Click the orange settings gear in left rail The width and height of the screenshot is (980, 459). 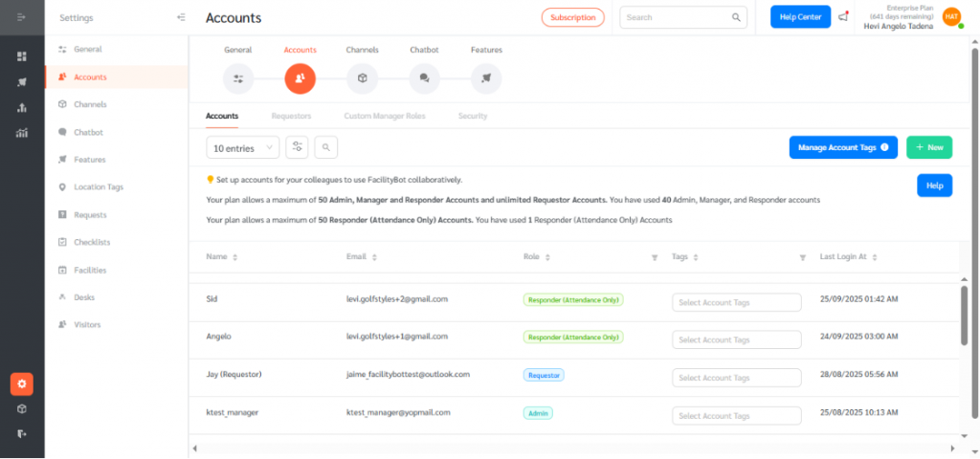click(22, 384)
